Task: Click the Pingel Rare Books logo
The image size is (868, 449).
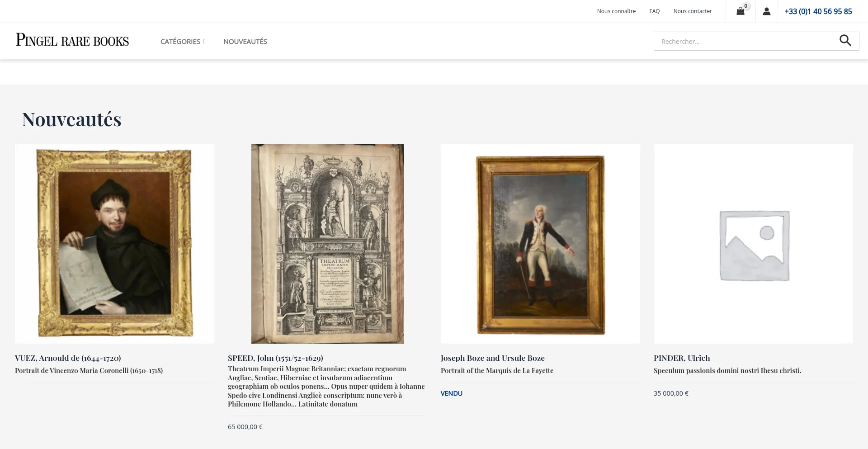Action: (x=72, y=40)
